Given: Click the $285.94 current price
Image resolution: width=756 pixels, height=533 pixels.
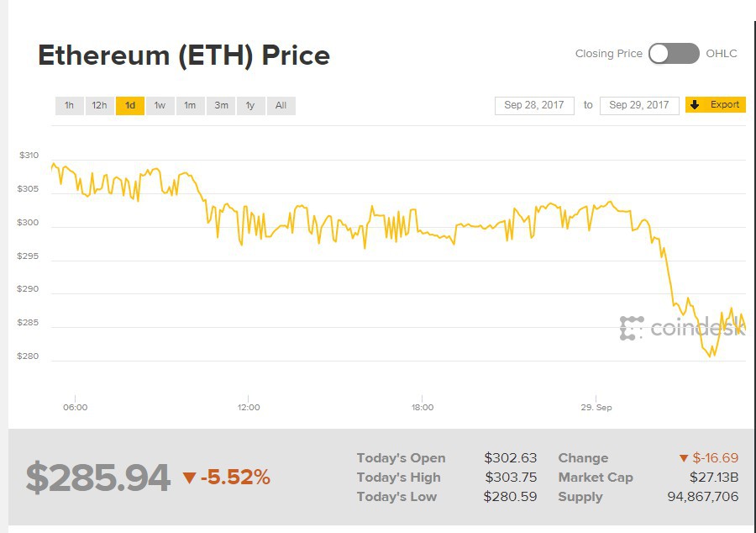Looking at the screenshot, I should point(97,478).
